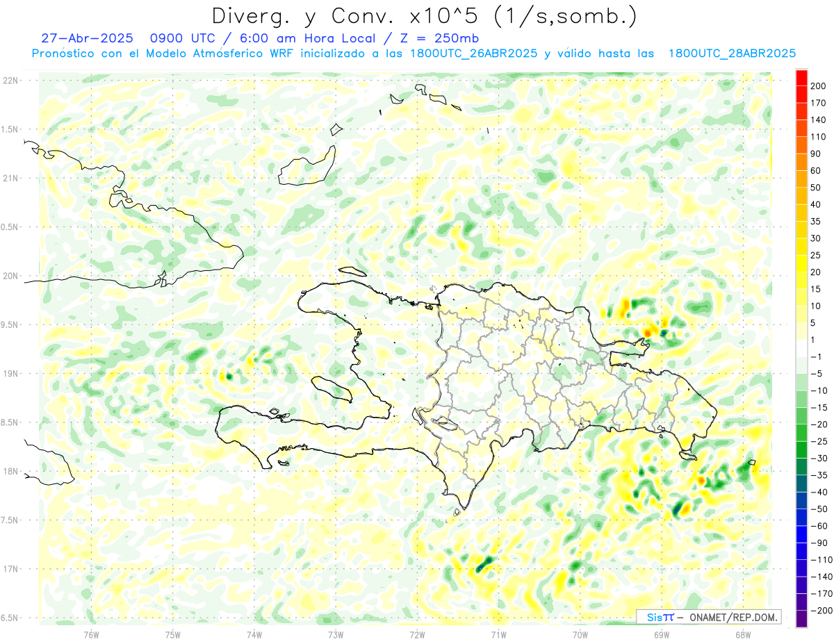Click the positive '60' colorbar label

(816, 171)
